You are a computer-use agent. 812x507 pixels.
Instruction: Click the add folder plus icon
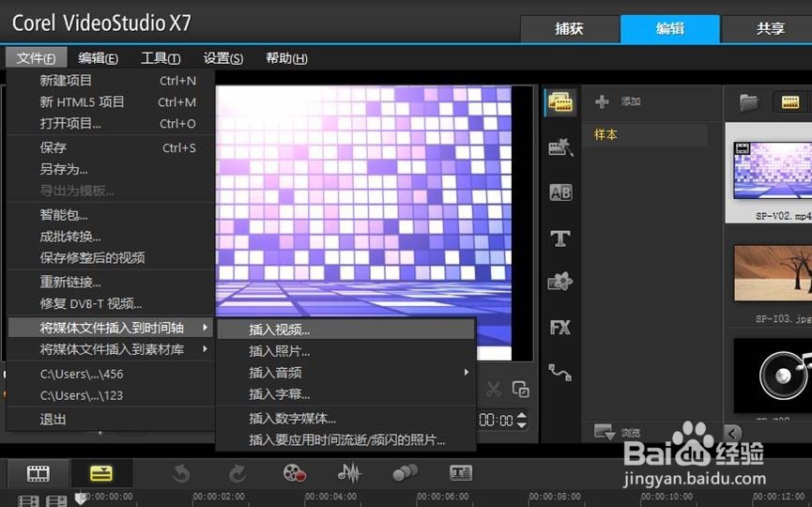602,101
